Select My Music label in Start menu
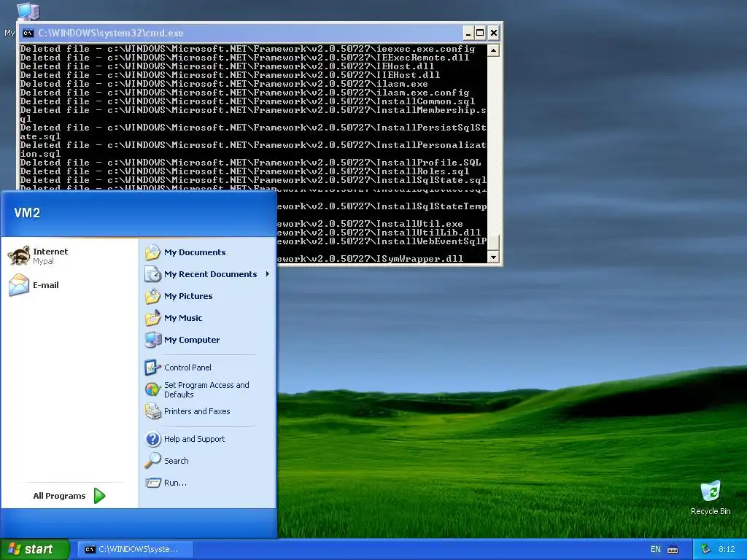Screen dimensions: 747x560 click(183, 318)
